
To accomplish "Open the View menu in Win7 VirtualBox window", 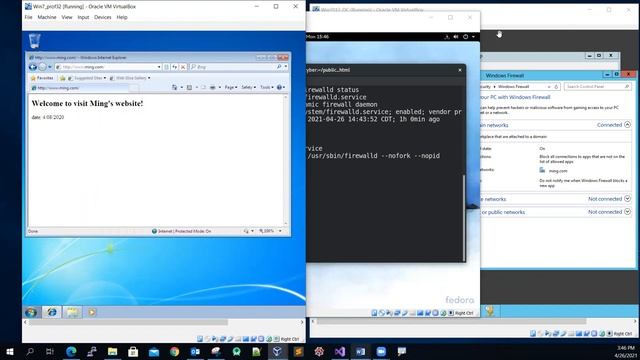I will click(x=67, y=17).
